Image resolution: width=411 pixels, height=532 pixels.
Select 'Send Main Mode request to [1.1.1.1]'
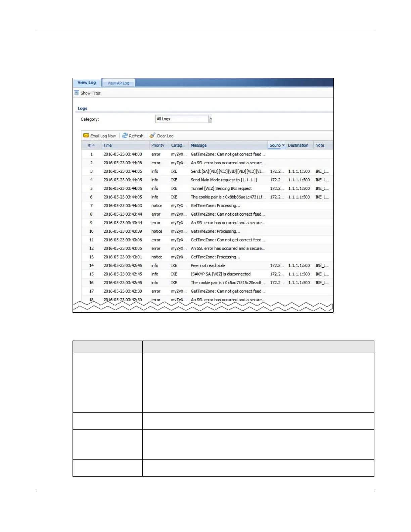(224, 180)
